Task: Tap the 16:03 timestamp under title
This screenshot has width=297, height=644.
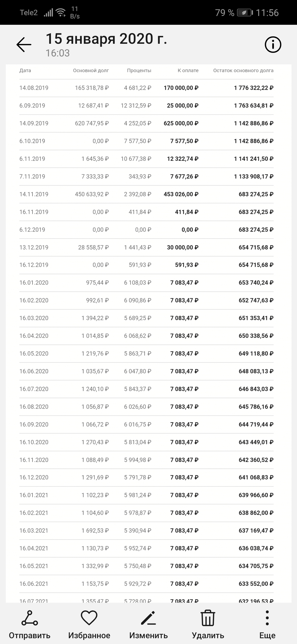Action: pos(57,53)
